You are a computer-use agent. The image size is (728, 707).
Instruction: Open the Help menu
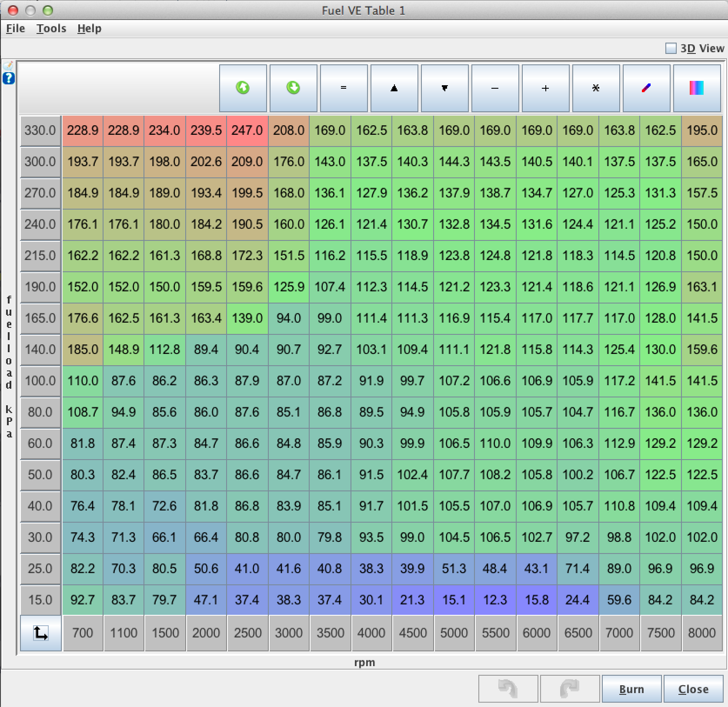click(x=89, y=29)
